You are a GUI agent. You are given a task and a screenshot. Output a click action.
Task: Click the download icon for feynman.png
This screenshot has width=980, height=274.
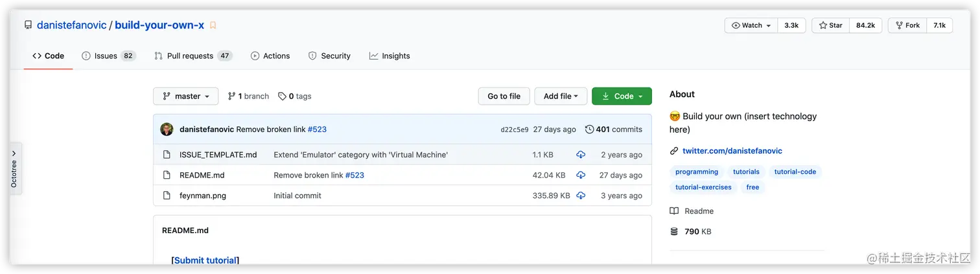point(581,196)
